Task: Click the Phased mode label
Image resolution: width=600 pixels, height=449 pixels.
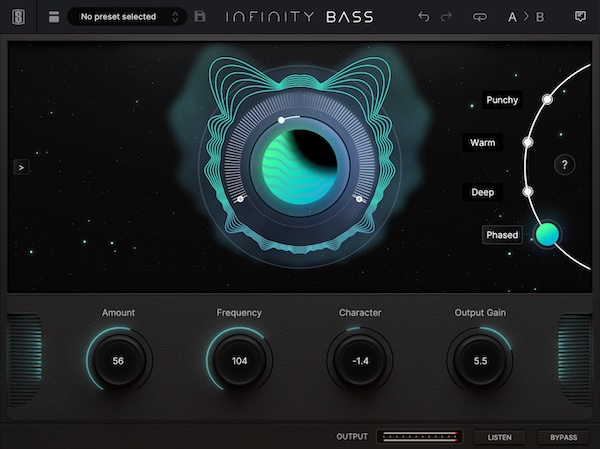Action: [502, 235]
